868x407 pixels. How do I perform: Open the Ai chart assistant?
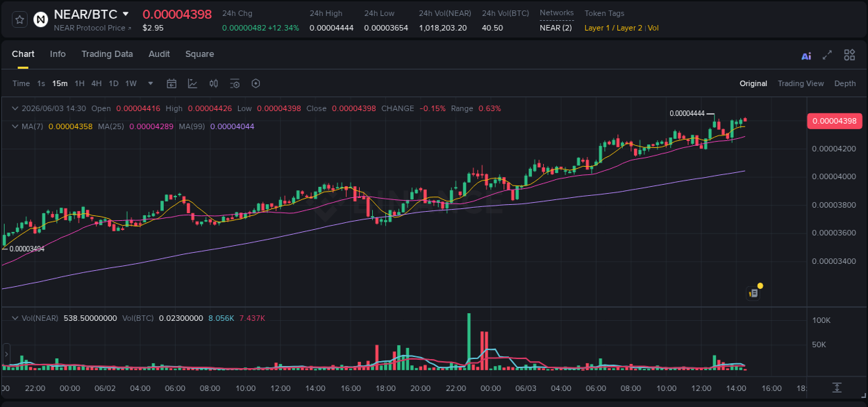pos(806,56)
